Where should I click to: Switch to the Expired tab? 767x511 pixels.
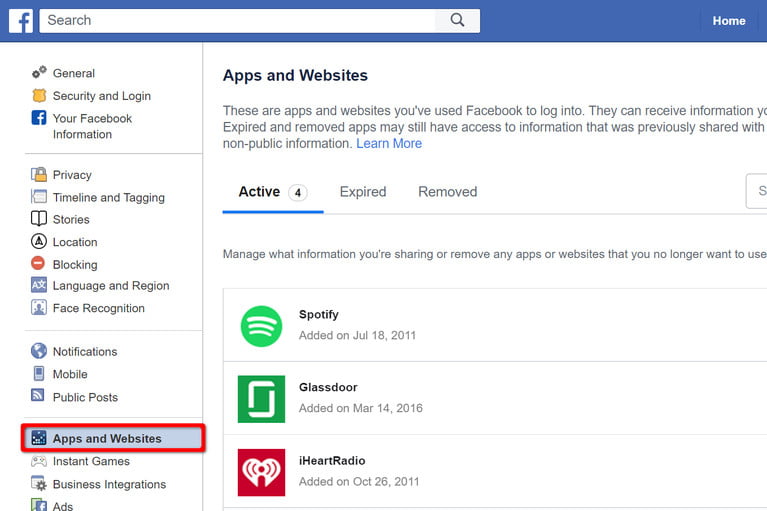pyautogui.click(x=362, y=192)
